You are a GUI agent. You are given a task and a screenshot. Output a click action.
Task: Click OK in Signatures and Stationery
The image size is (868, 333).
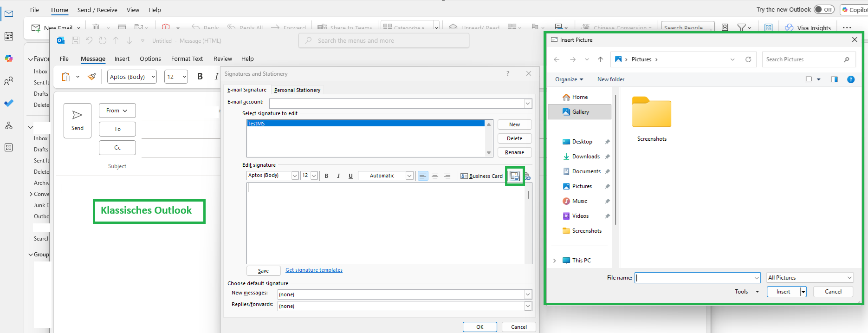pyautogui.click(x=480, y=327)
